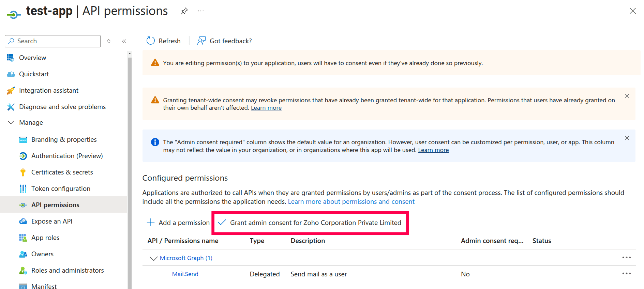Open the Token configuration page
Viewport: 644px width, 289px height.
click(61, 188)
